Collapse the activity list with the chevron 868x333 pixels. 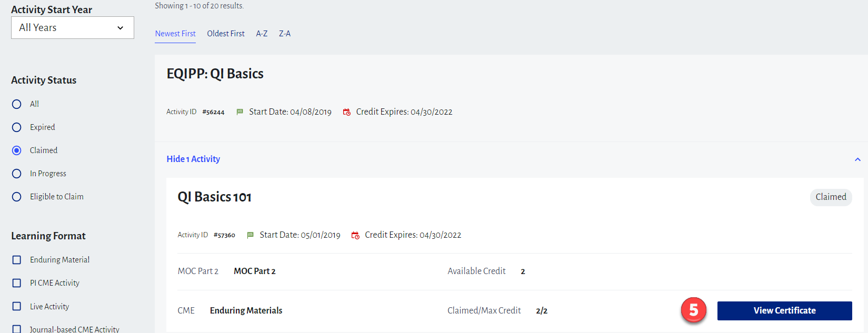pyautogui.click(x=857, y=159)
